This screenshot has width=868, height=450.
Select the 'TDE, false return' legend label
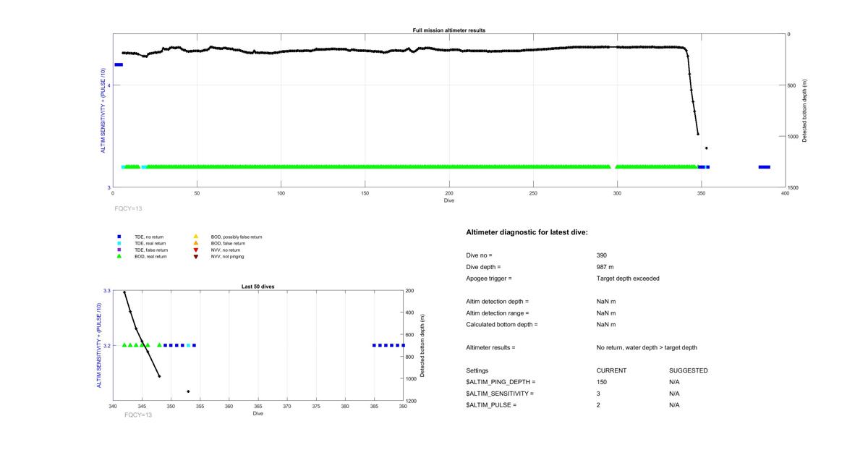click(x=151, y=250)
